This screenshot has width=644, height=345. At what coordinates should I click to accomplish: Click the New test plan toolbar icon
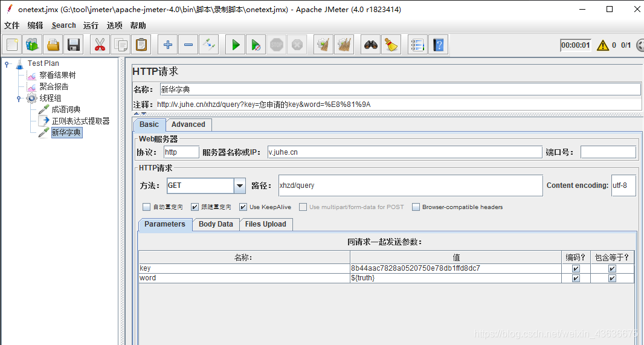point(12,44)
